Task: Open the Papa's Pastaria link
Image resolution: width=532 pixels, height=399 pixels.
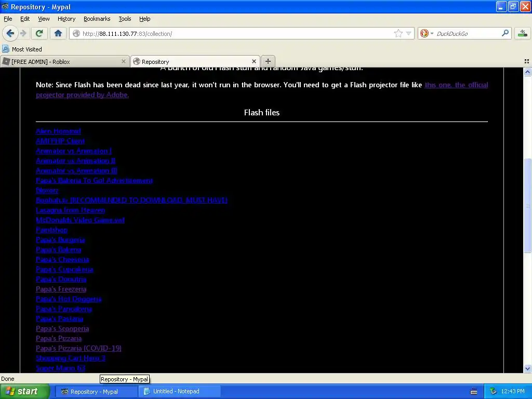Action: [x=59, y=318]
